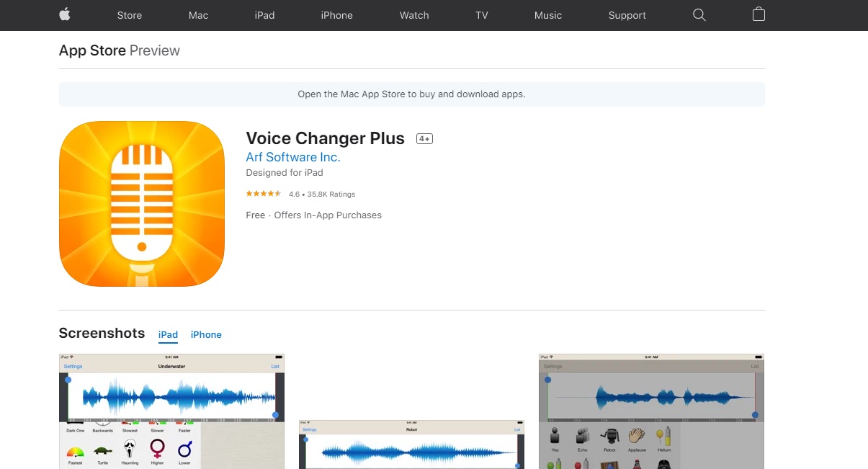Open the Underwater waveform screenshot thumbnail
Screen dimensions: 868x469
pos(171,411)
